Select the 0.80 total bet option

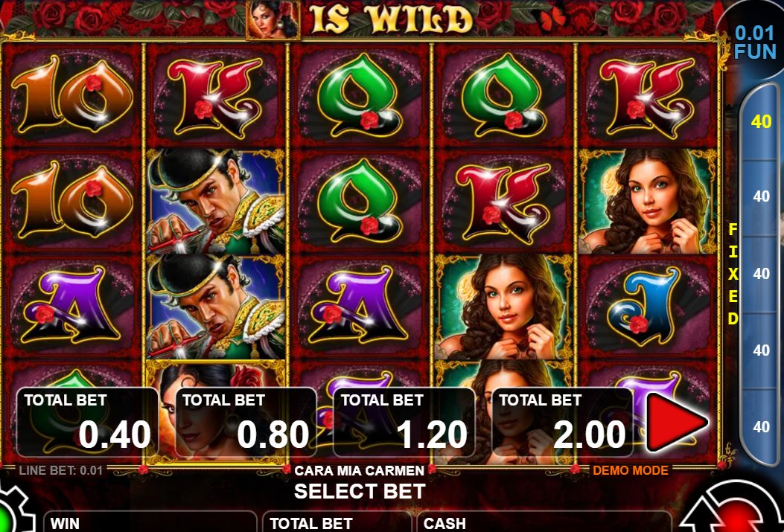click(246, 422)
